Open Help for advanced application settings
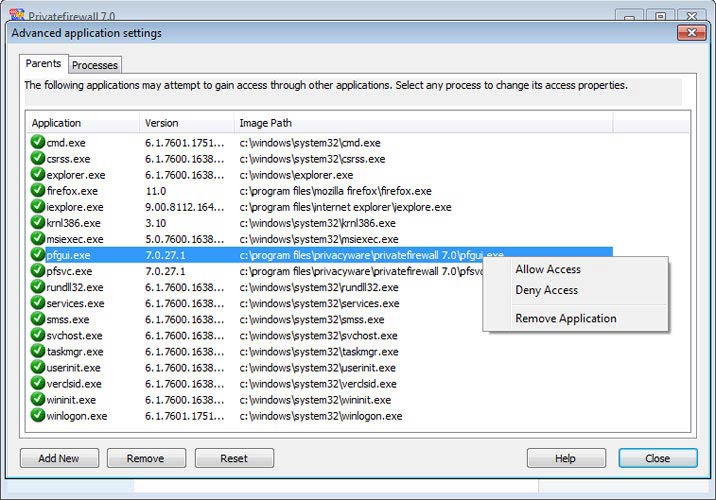 566,458
